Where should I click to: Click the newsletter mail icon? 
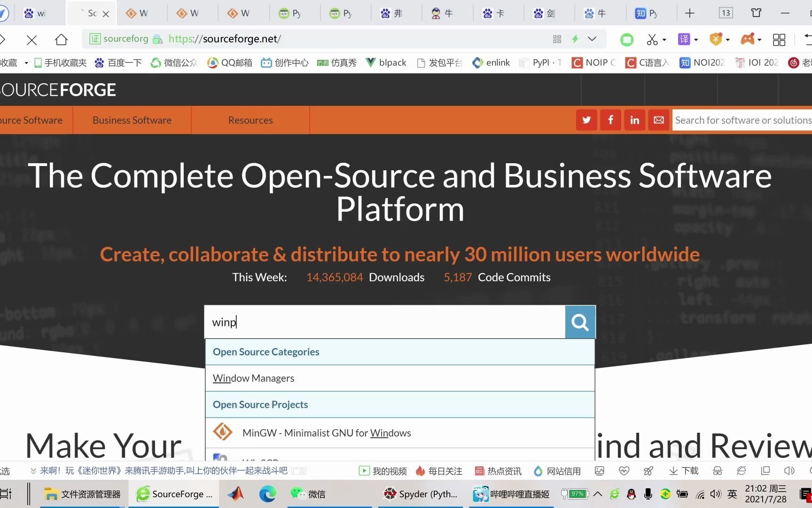[x=659, y=120]
